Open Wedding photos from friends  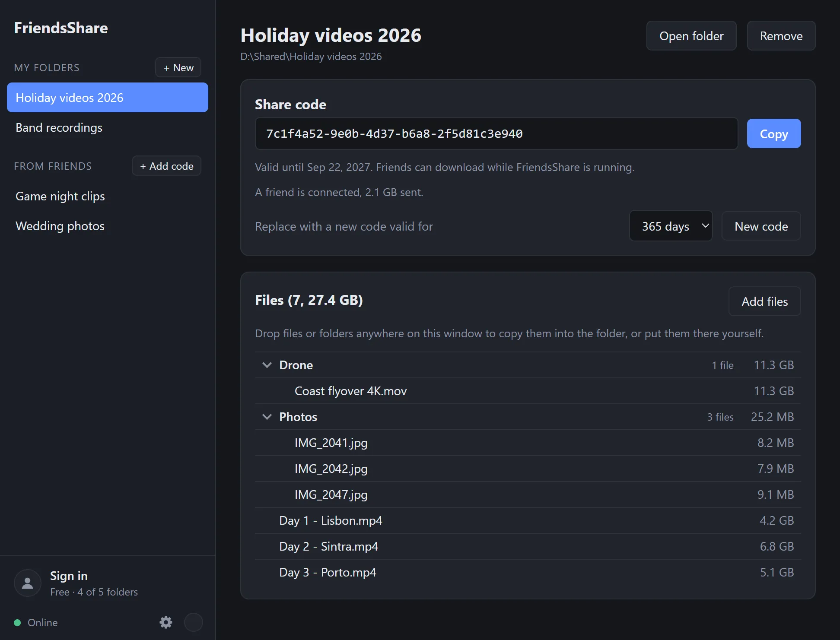(x=108, y=226)
